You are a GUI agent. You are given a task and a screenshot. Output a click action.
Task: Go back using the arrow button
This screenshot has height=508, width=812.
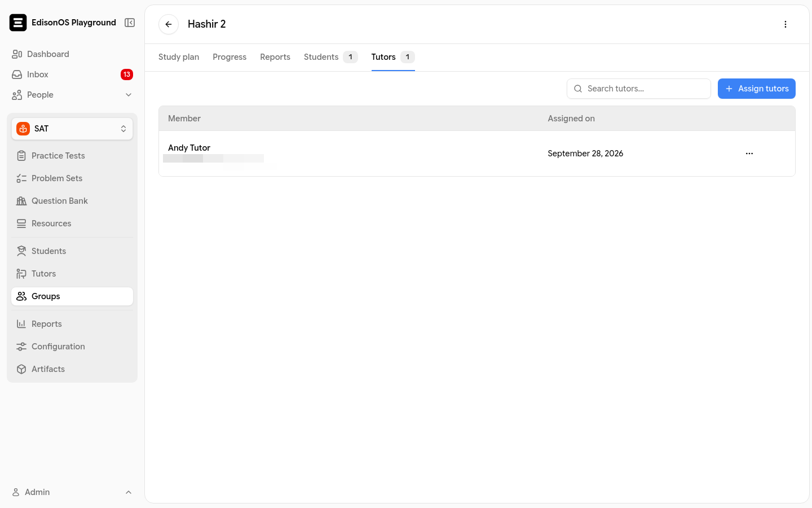169,24
